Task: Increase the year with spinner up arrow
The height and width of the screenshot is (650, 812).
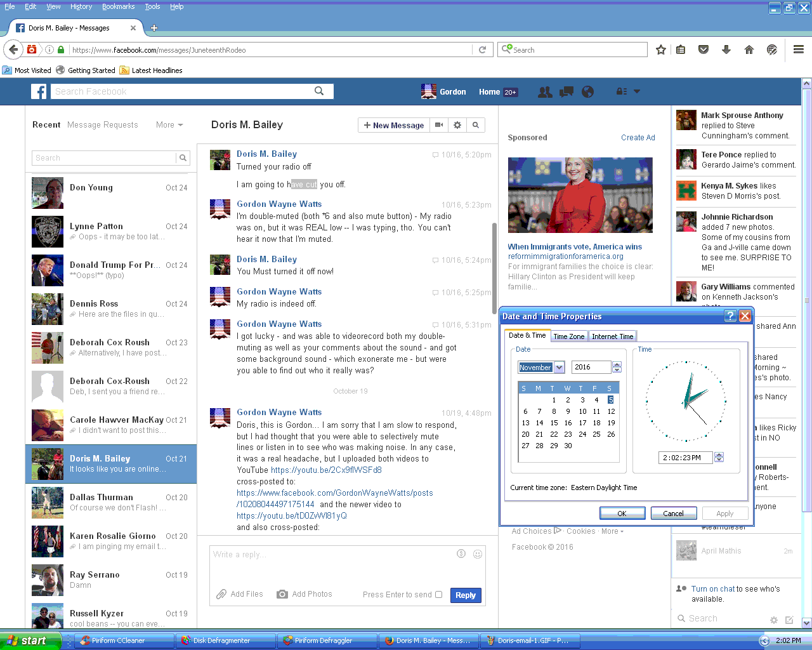Action: pos(617,364)
